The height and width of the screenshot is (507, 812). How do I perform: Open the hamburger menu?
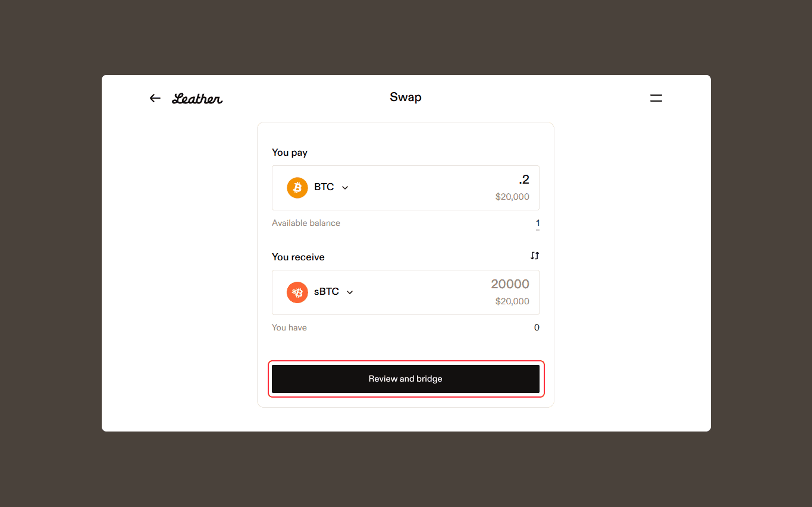coord(656,98)
